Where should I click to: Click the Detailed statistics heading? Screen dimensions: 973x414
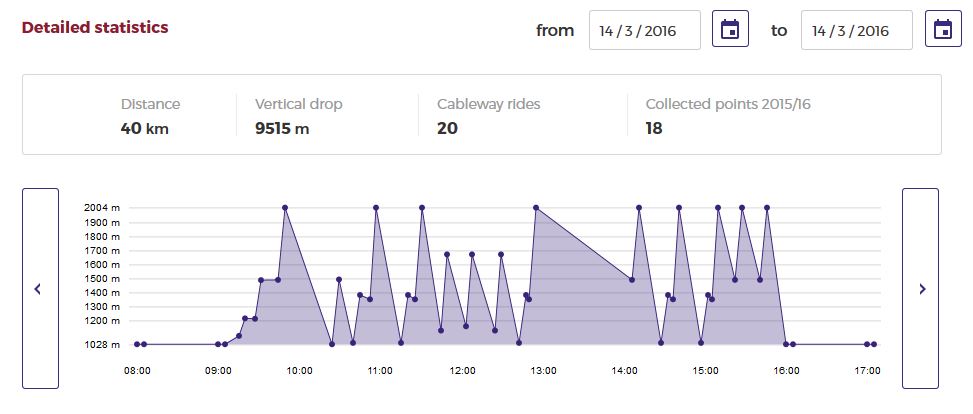click(95, 28)
